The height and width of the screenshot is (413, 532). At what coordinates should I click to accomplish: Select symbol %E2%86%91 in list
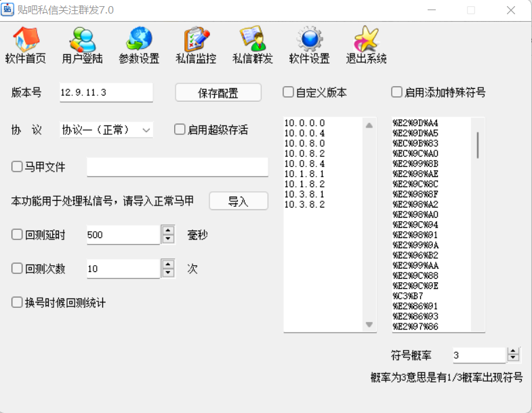click(415, 307)
